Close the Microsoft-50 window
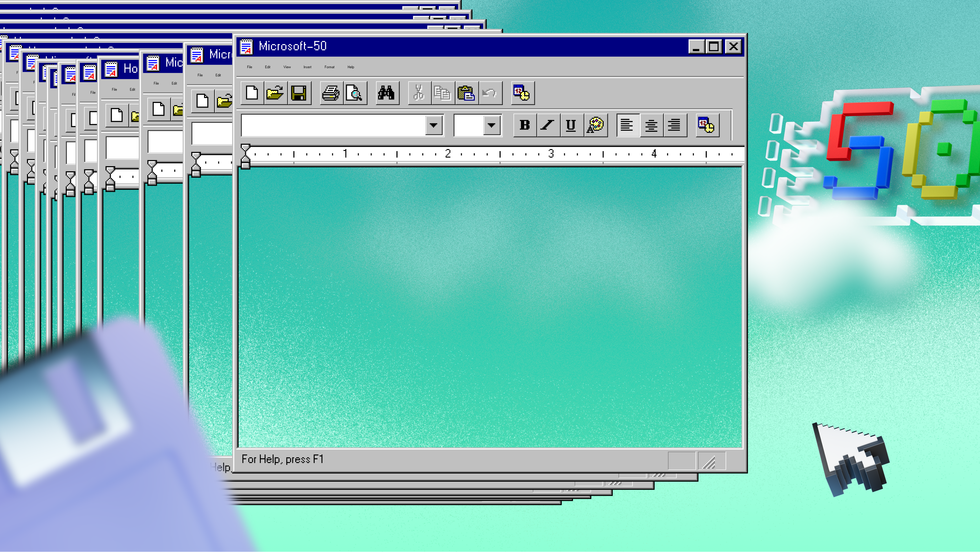The height and width of the screenshot is (552, 980). point(733,47)
